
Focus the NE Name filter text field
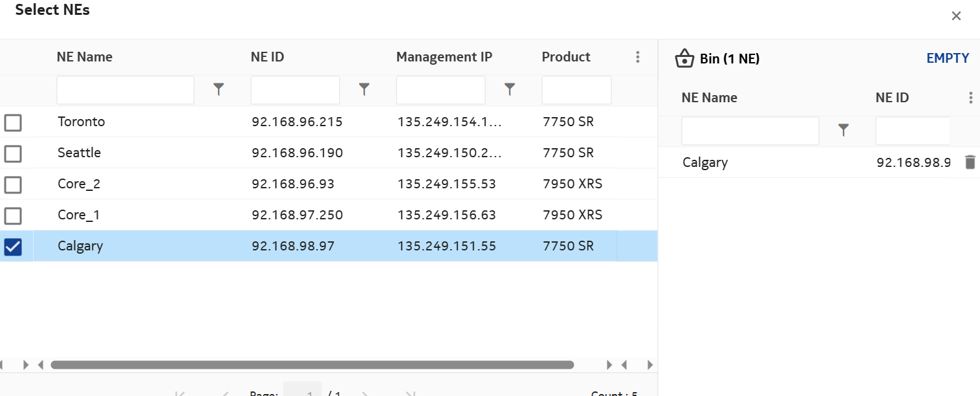[x=125, y=91]
